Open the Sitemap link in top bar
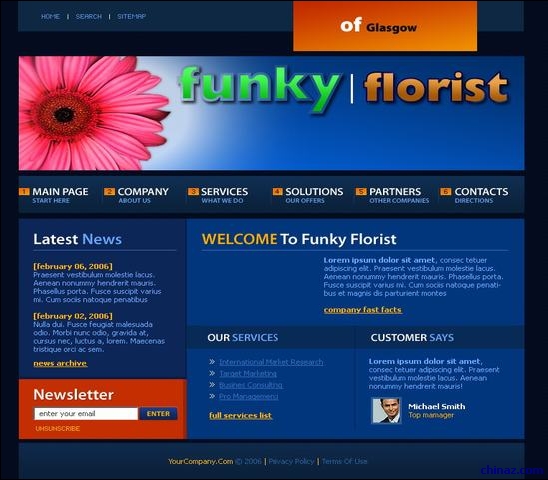The width and height of the screenshot is (548, 480). pos(131,16)
